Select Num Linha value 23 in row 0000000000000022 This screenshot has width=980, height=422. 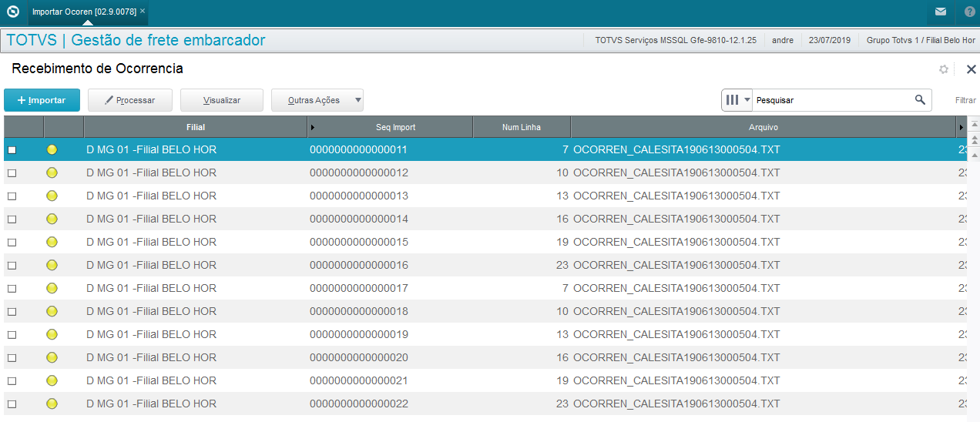tap(522, 404)
